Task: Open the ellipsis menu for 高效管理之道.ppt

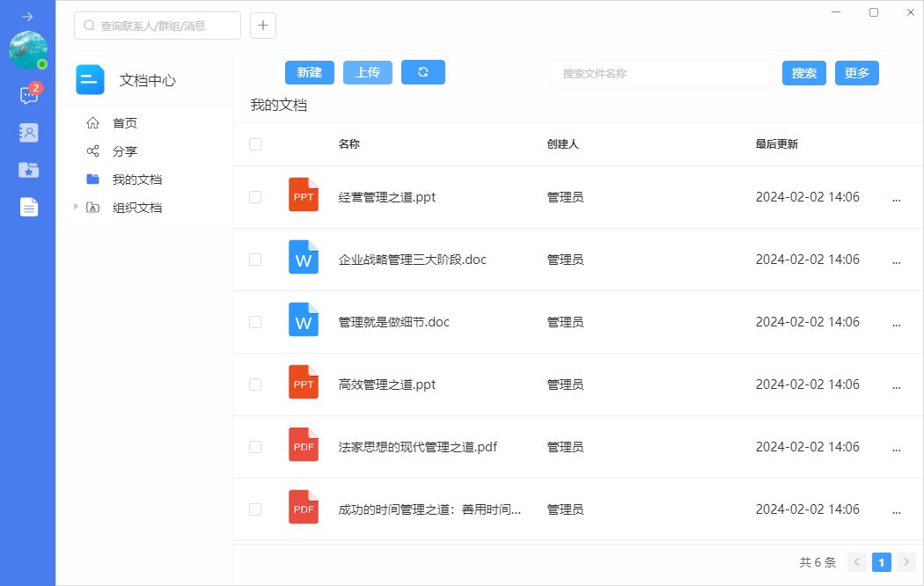Action: click(897, 385)
